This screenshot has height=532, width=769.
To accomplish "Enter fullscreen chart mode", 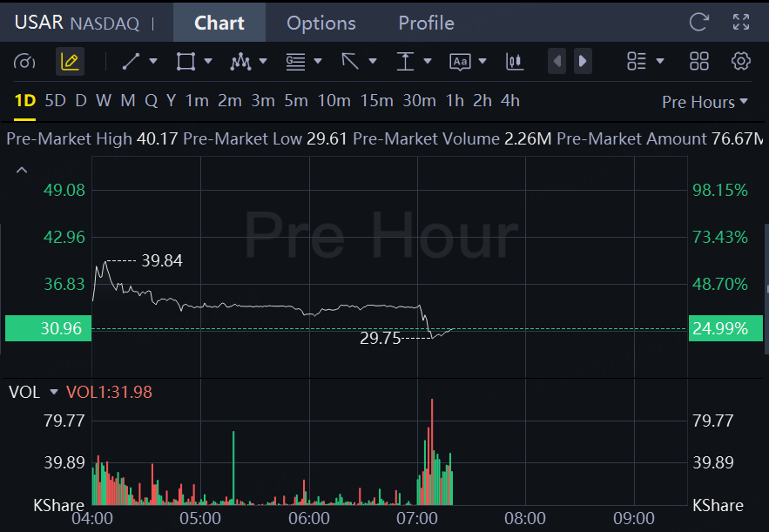I will coord(741,23).
